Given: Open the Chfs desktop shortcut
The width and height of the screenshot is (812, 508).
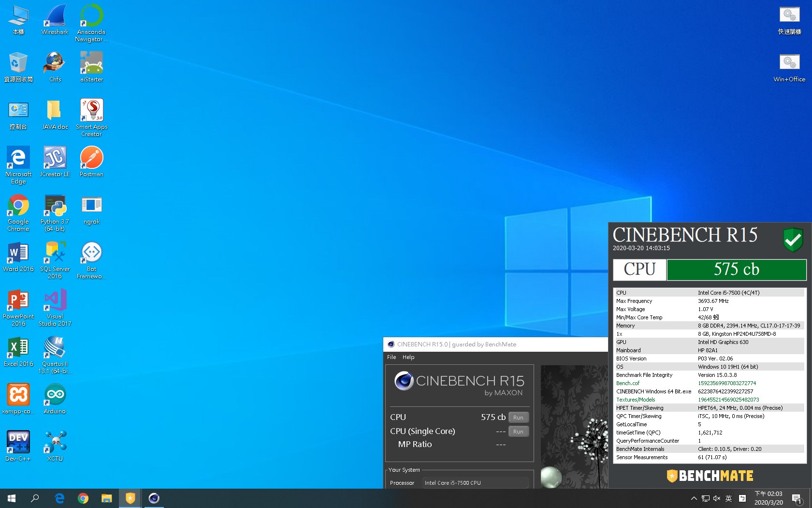Looking at the screenshot, I should tap(55, 67).
